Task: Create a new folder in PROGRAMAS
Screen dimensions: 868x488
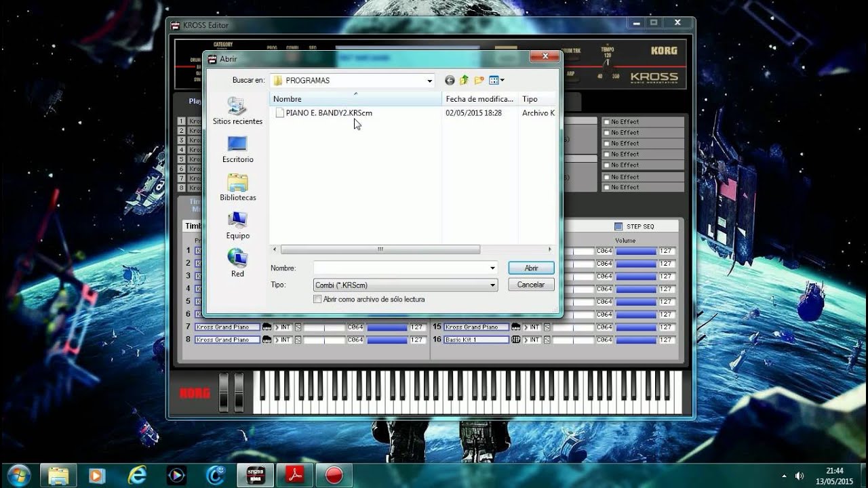Action: pyautogui.click(x=479, y=80)
